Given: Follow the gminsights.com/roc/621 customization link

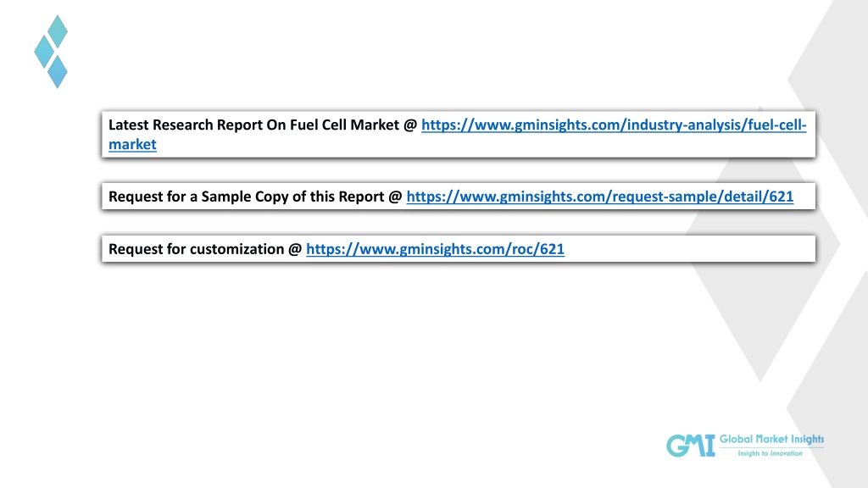Looking at the screenshot, I should [435, 249].
